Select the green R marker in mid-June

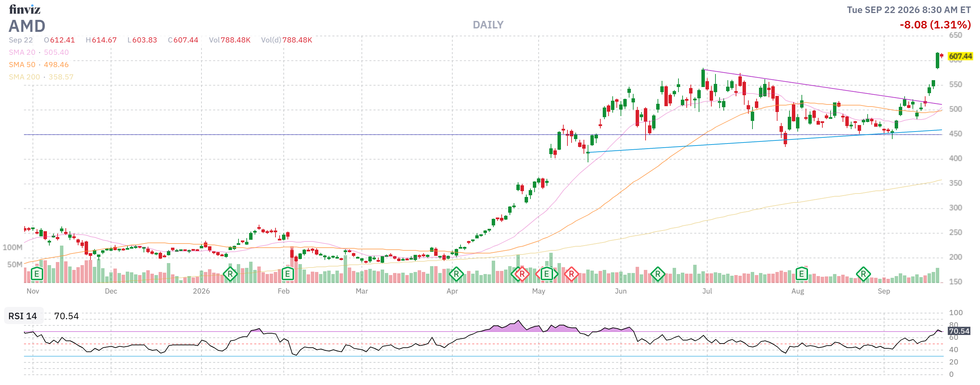point(658,274)
